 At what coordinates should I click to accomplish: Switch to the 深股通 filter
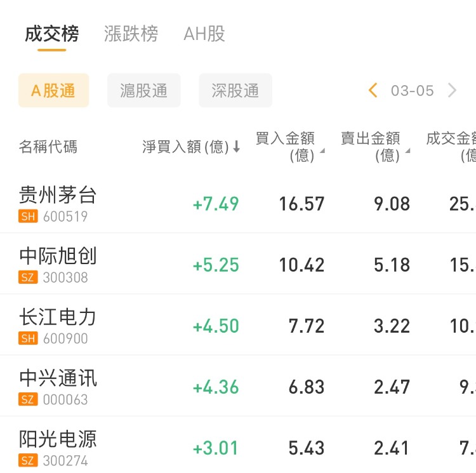point(235,91)
